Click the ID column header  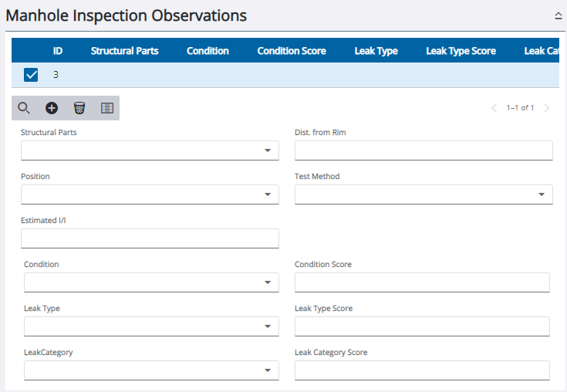(x=58, y=51)
